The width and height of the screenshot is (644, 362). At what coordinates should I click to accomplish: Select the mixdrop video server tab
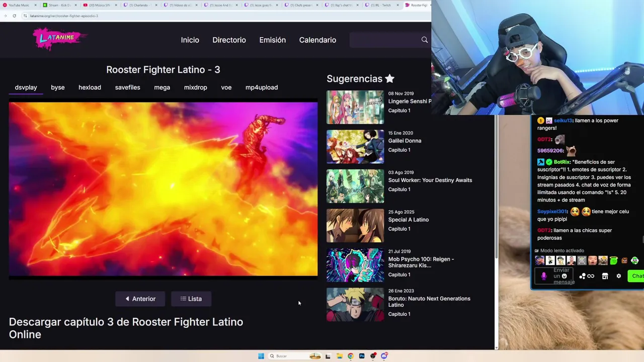(195, 87)
